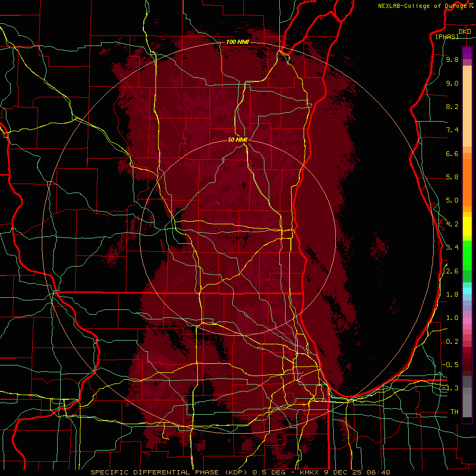Click the purple segment atop the color bar
The height and width of the screenshot is (476, 476).
(x=467, y=53)
